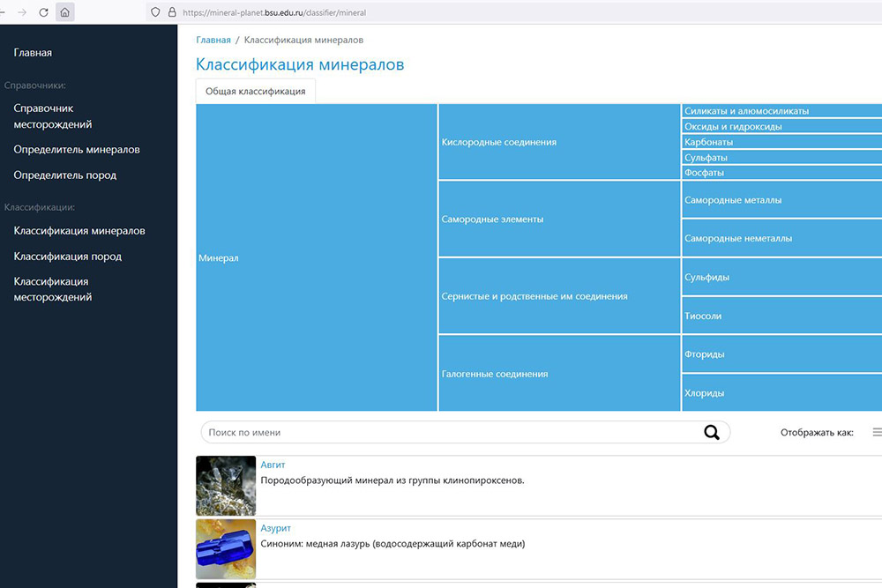The height and width of the screenshot is (588, 882).
Task: Click the forward navigation arrow
Action: tap(22, 12)
